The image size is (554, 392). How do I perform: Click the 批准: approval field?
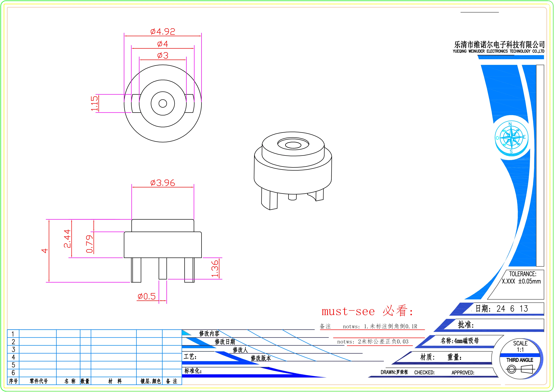pos(466,324)
